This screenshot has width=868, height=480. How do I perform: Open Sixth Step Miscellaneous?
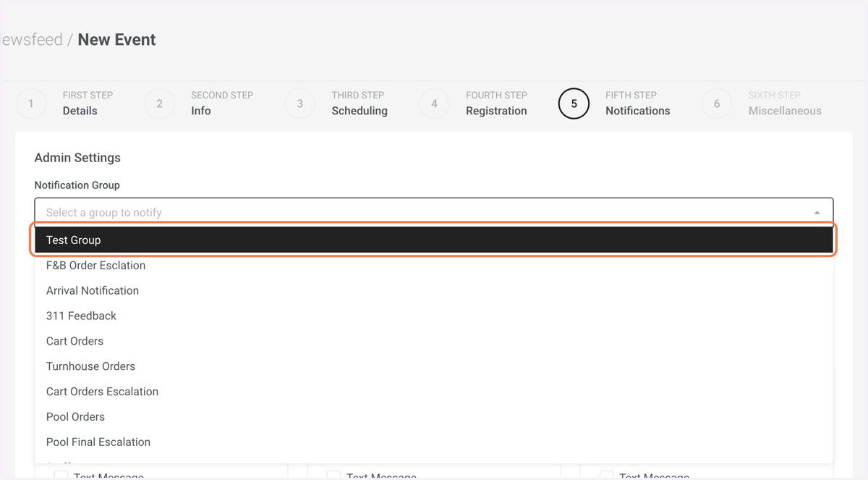click(785, 104)
